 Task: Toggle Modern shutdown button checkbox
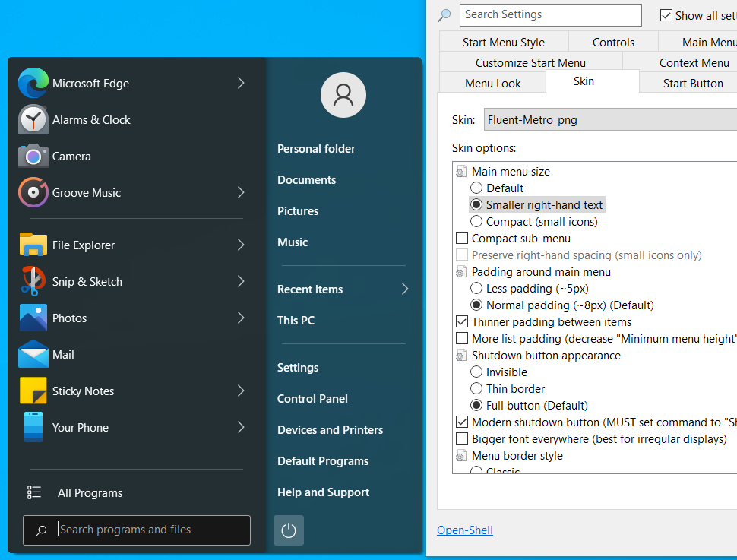click(462, 422)
